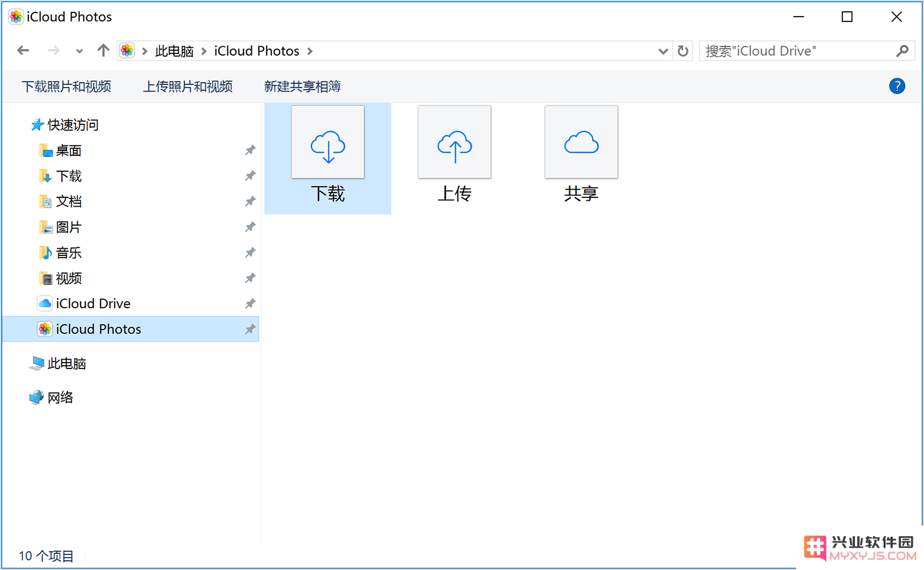Minimize the iCloud Photos window
Screen dimensions: 924x570
798,17
